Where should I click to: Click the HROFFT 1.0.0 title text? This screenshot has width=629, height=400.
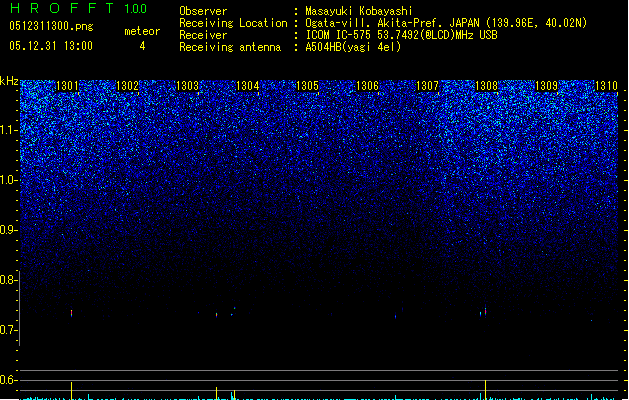click(x=78, y=8)
